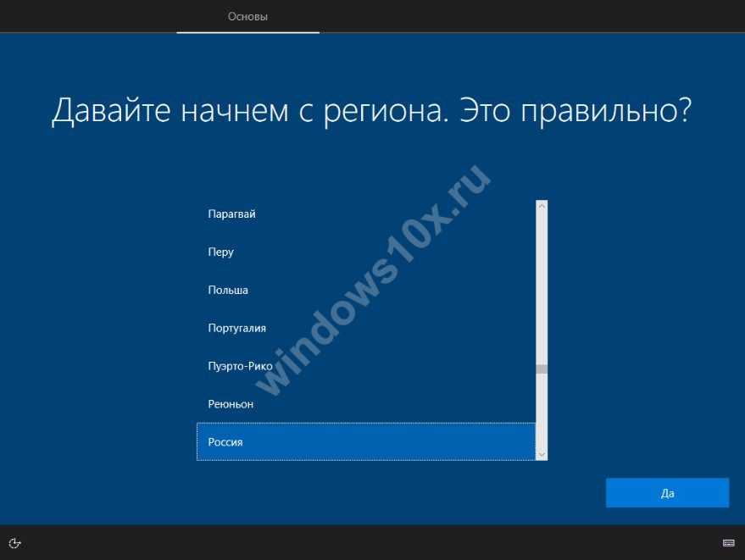
Task: Click the region list scroll up arrow
Action: tap(542, 206)
